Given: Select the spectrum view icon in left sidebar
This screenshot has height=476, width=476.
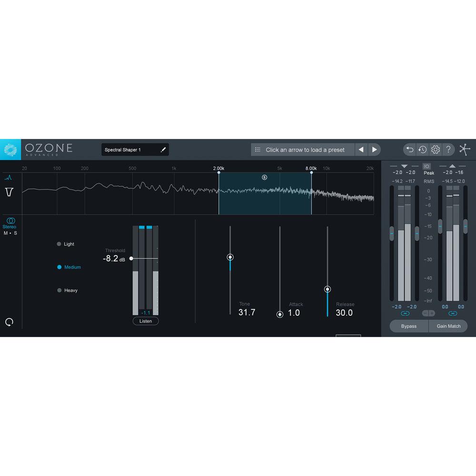Looking at the screenshot, I should [10, 177].
